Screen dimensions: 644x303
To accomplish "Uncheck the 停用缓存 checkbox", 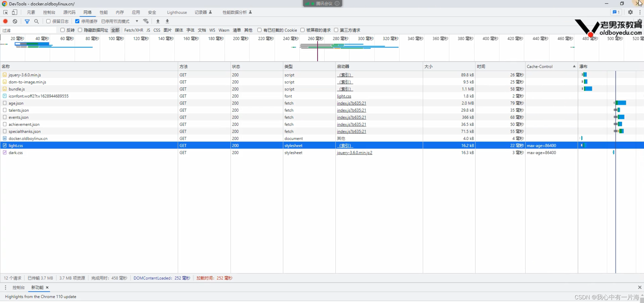I will pyautogui.click(x=77, y=21).
